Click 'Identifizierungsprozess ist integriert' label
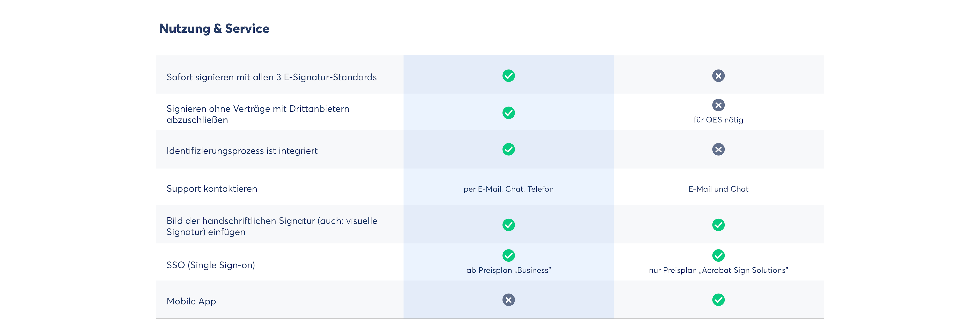980x319 pixels. pyautogui.click(x=242, y=151)
